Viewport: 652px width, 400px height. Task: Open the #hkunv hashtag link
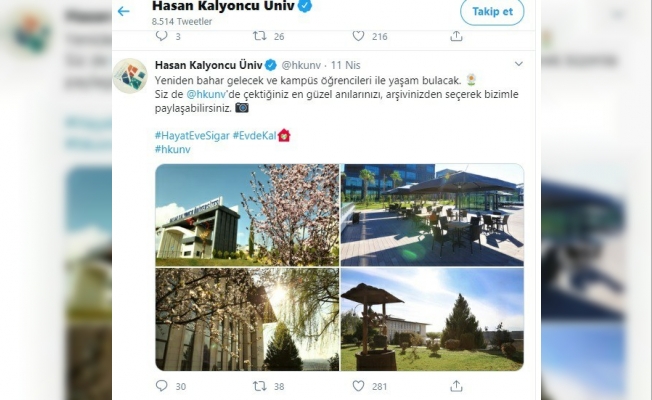tap(173, 149)
